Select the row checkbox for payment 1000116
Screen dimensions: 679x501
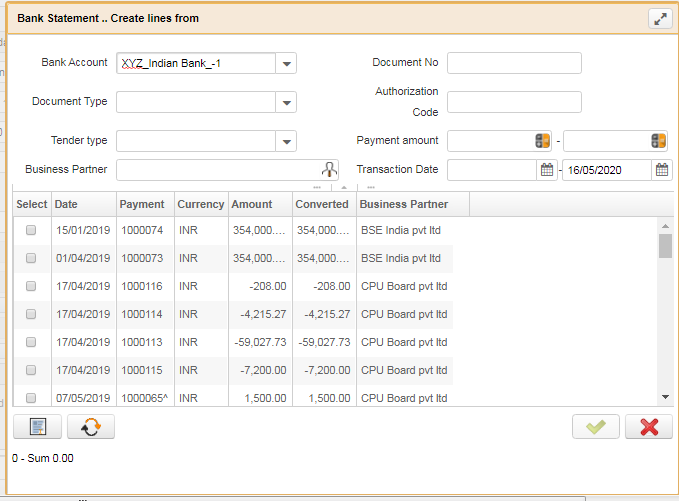(x=31, y=286)
